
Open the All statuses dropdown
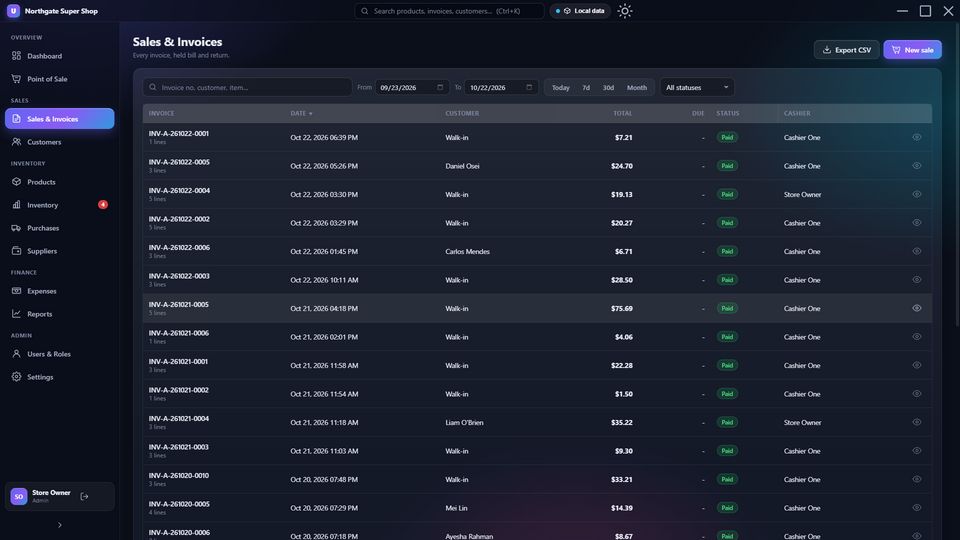(697, 87)
